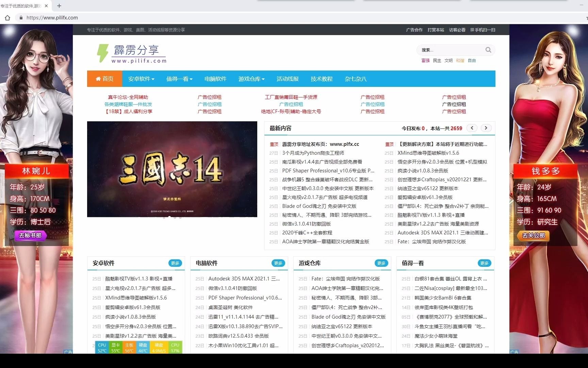588x368 pixels.
Task: Click the 民主 tag under search
Action: (x=437, y=61)
